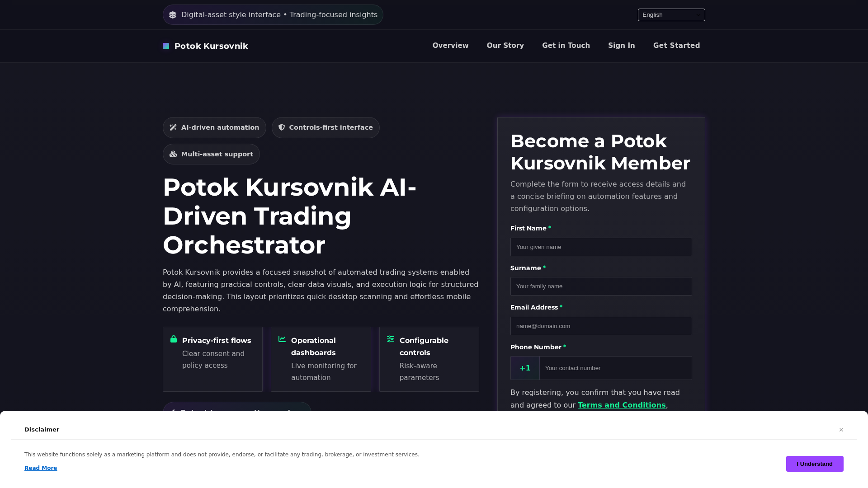The image size is (868, 488).
Task: Open the +1 country code selector
Action: tap(525, 368)
